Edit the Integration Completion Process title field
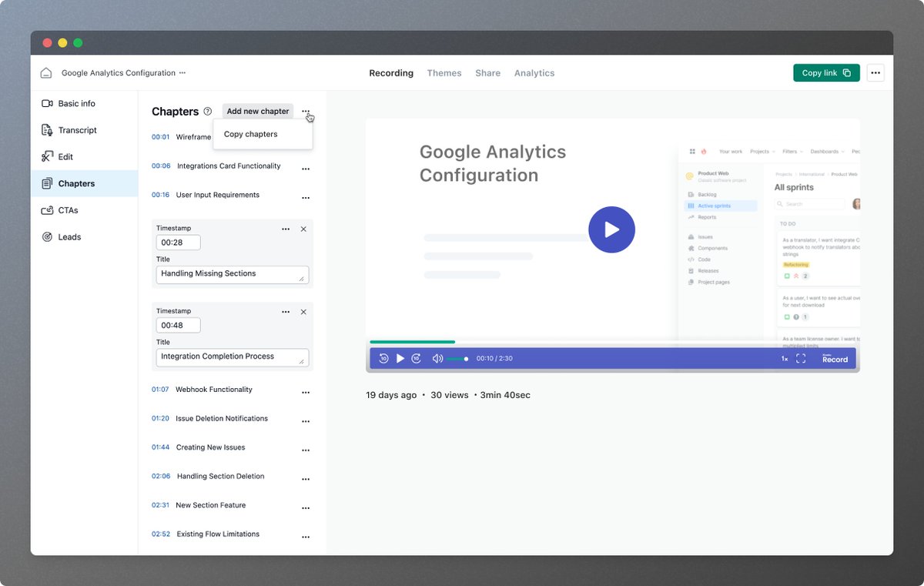 click(x=232, y=358)
